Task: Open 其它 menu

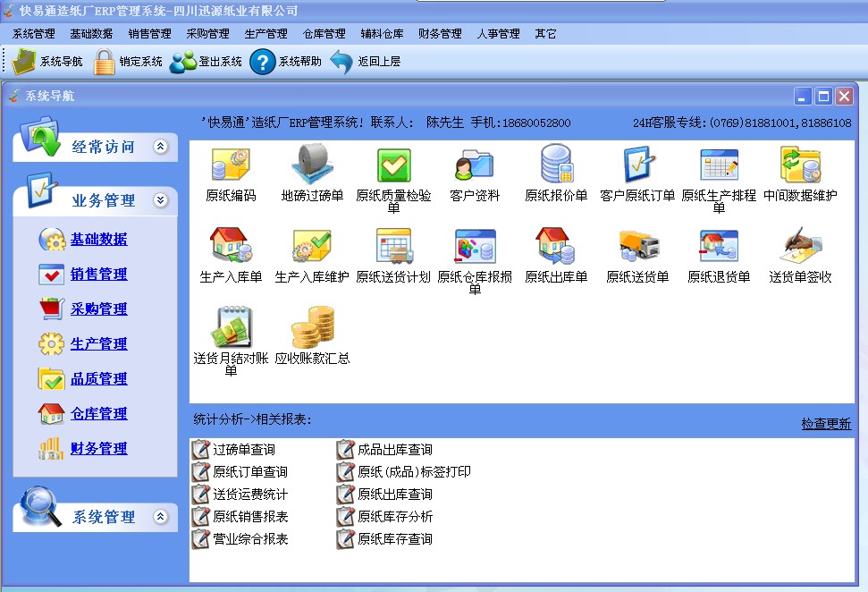Action: click(x=545, y=34)
